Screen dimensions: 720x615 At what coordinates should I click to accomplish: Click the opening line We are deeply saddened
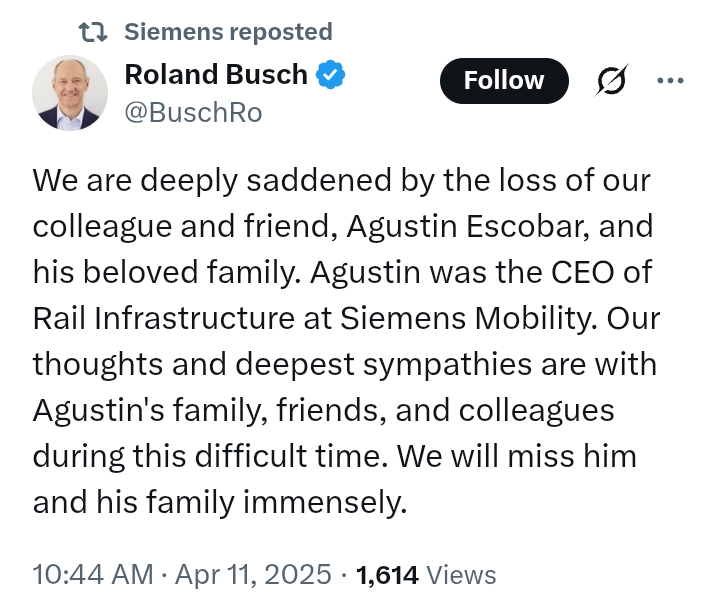click(x=212, y=180)
